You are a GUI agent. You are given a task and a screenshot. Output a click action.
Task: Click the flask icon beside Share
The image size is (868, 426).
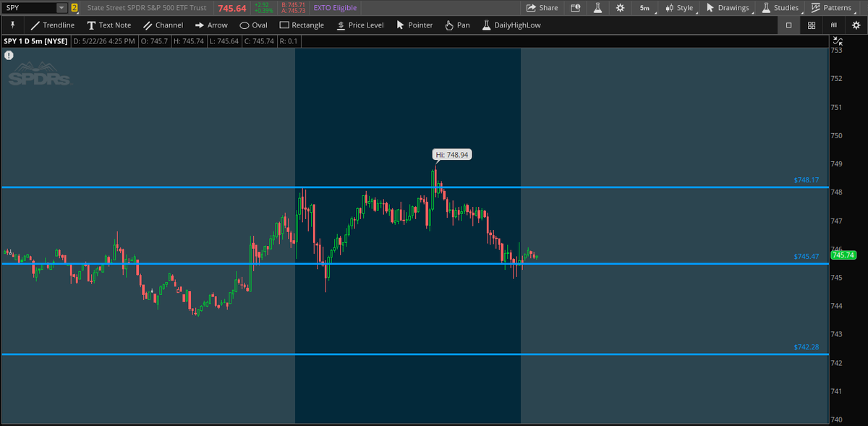597,8
